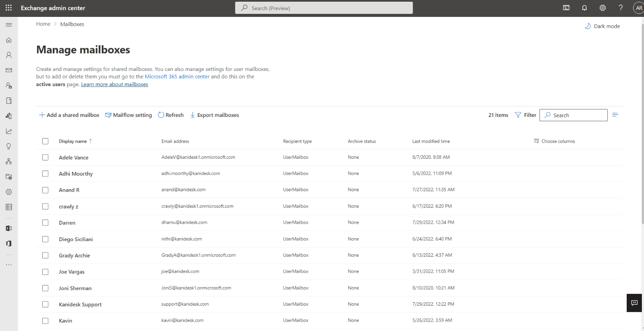Open Cloud Shell from the top bar
Screen dimensions: 644x331
(566, 8)
